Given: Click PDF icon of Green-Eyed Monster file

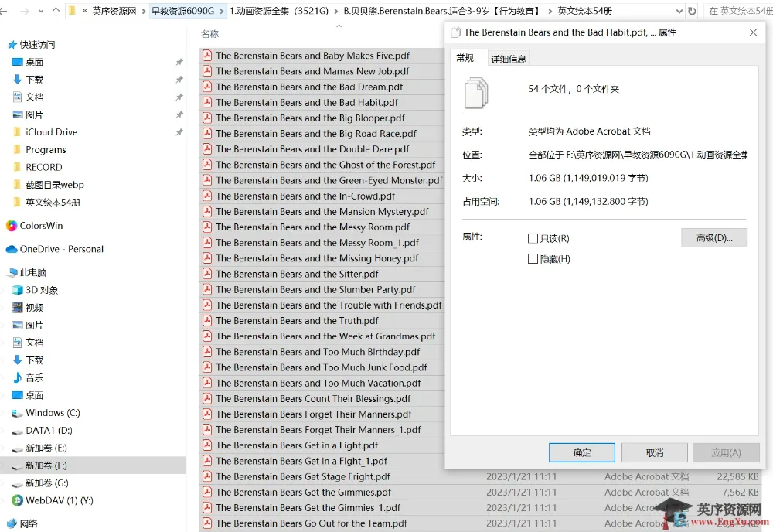Looking at the screenshot, I should (x=207, y=180).
